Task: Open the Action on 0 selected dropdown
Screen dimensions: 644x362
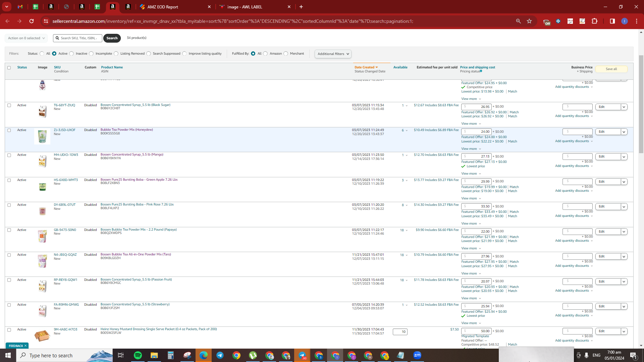Action: click(x=26, y=38)
